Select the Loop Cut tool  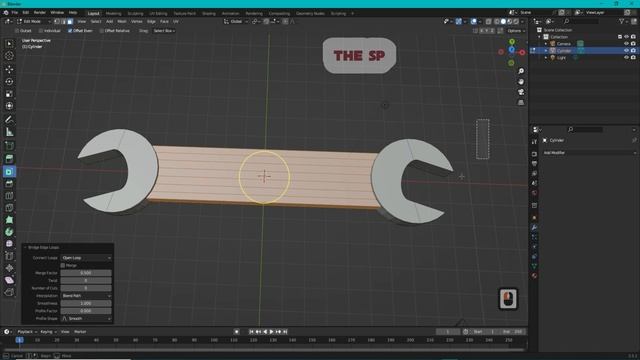tap(9, 196)
